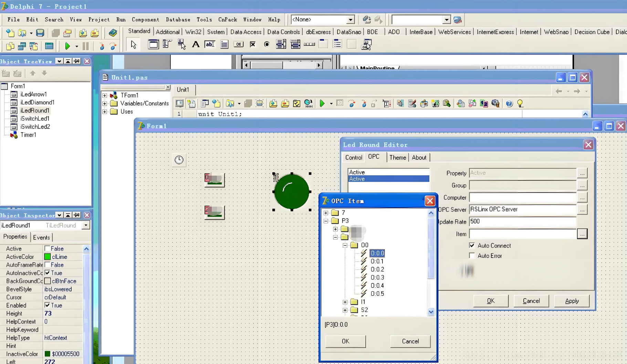The height and width of the screenshot is (364, 627).
Task: Expand the S2 folder
Action: click(x=345, y=310)
